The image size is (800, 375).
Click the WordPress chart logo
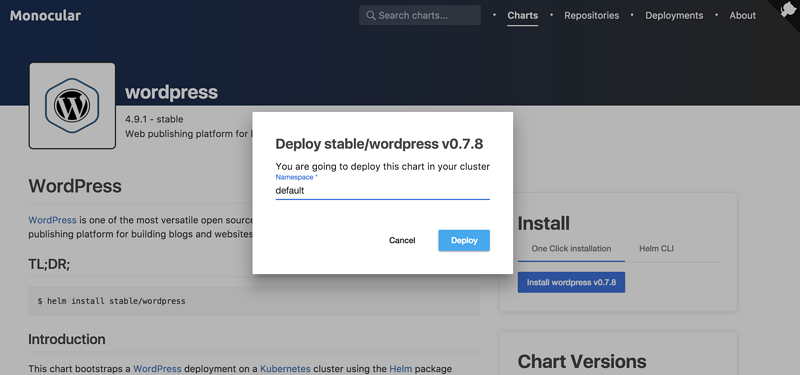click(x=72, y=106)
